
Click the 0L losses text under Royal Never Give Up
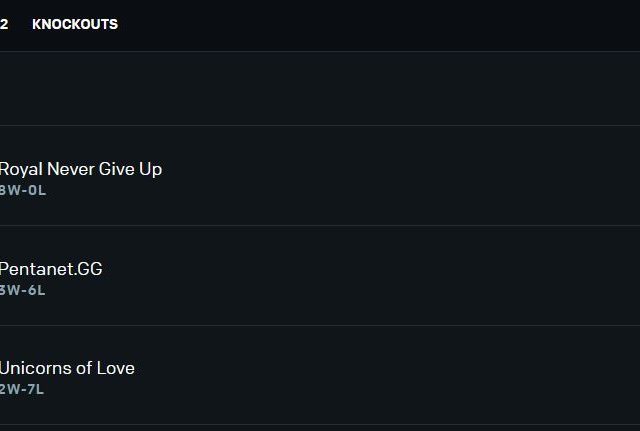(37, 190)
